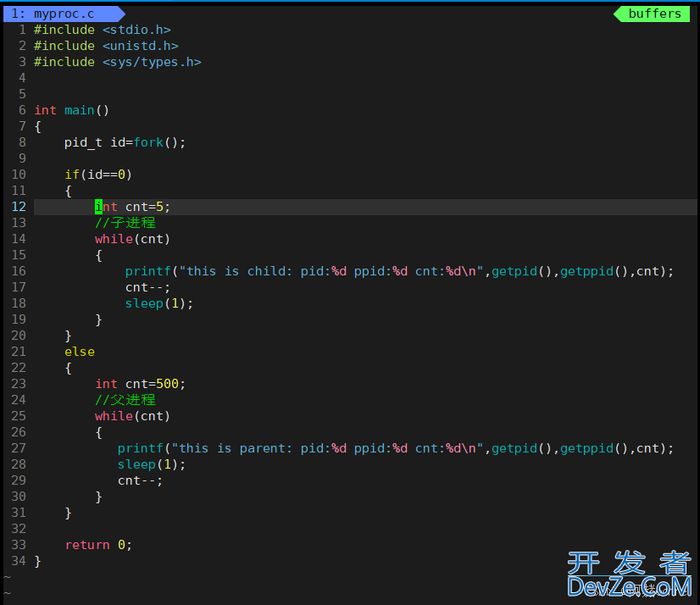Click the int cnt=500; declaration
The height and width of the screenshot is (605, 700).
point(140,384)
